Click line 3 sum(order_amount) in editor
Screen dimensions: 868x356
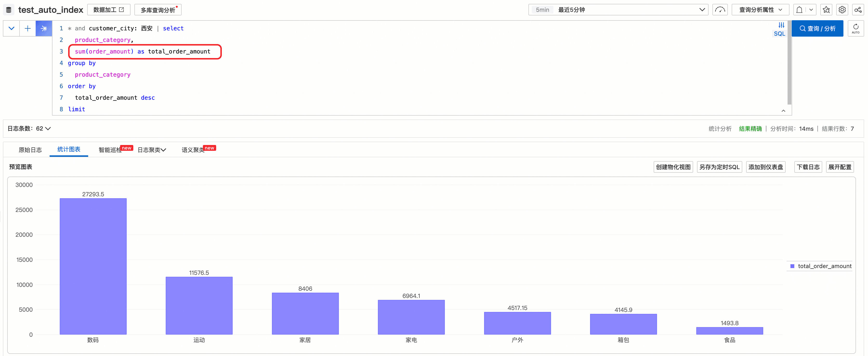pos(104,51)
